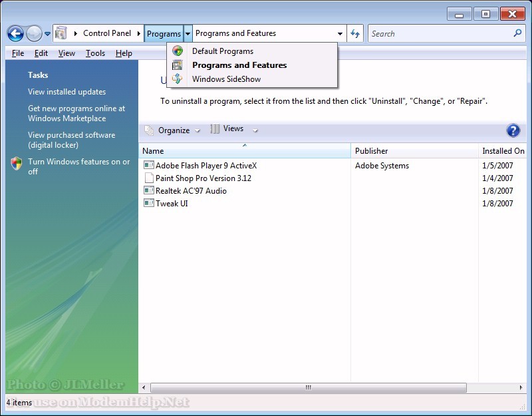Click the Default Programs icon

click(178, 51)
